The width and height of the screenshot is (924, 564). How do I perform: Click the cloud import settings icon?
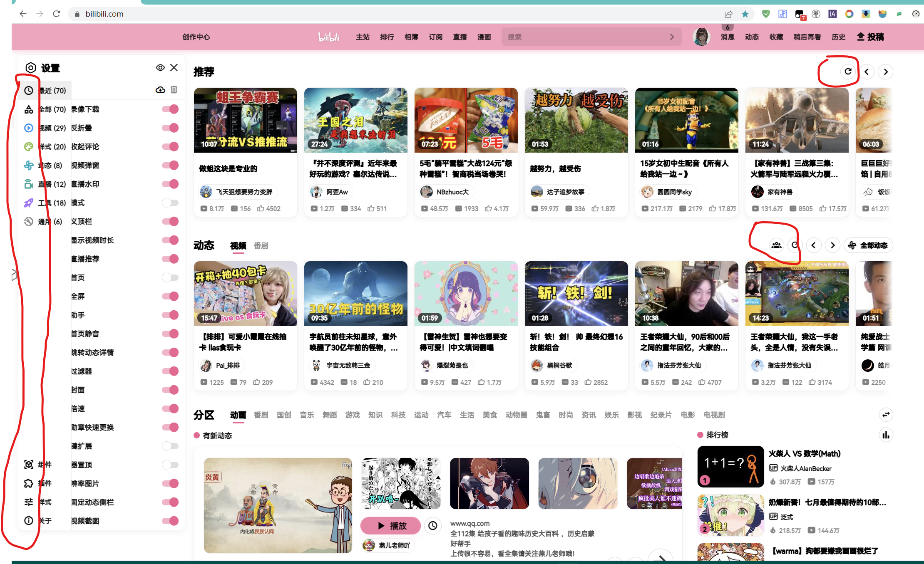click(x=161, y=90)
